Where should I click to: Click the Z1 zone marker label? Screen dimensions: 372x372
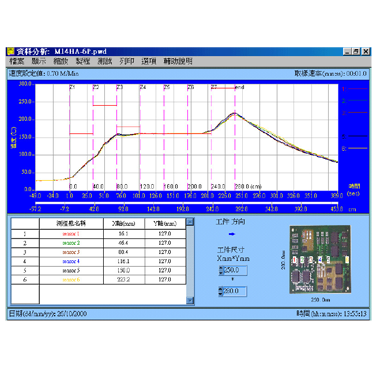73,87
